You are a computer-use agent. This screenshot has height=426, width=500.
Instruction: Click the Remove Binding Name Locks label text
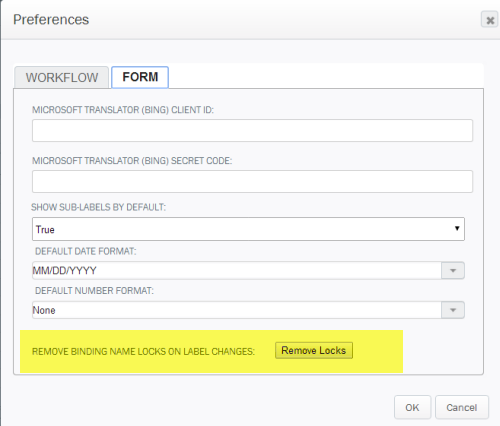pyautogui.click(x=143, y=351)
